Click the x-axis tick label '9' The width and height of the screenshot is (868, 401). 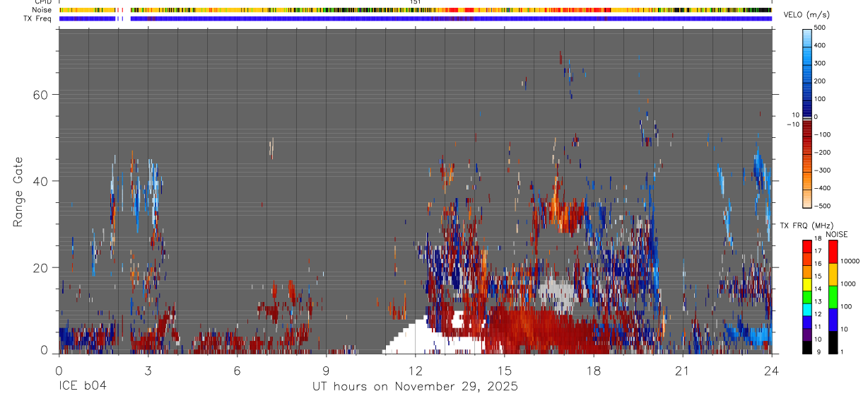click(326, 371)
